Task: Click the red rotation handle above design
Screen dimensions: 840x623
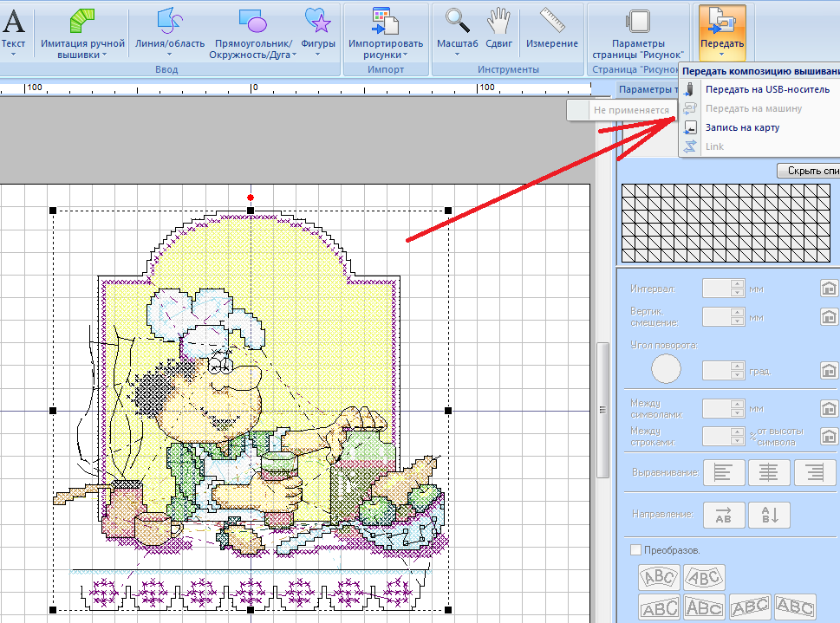Action: (251, 198)
